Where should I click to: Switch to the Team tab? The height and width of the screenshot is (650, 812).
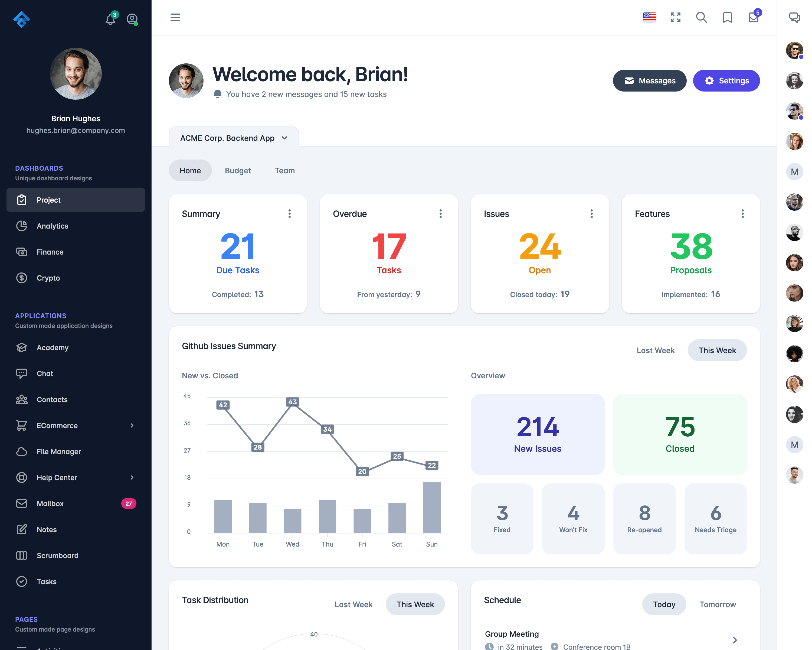[285, 170]
